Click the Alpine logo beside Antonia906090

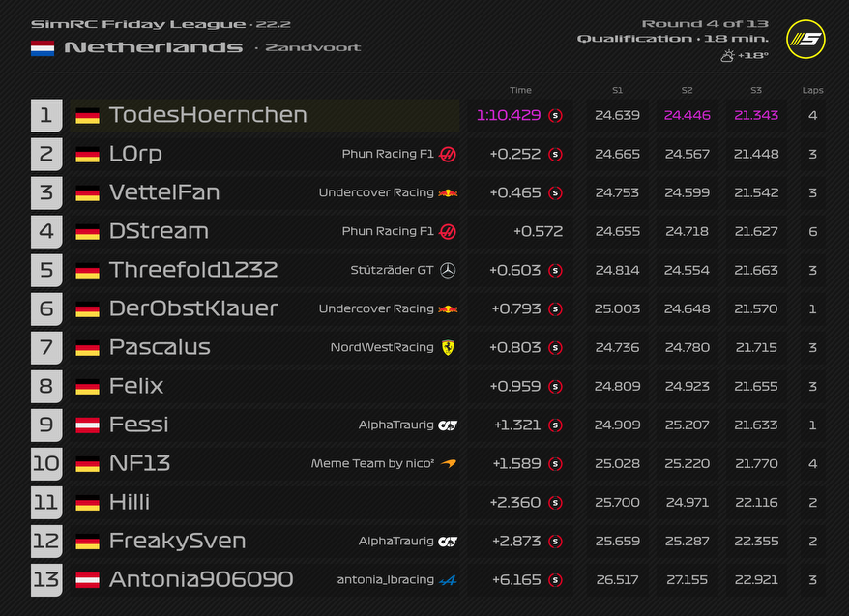click(448, 579)
